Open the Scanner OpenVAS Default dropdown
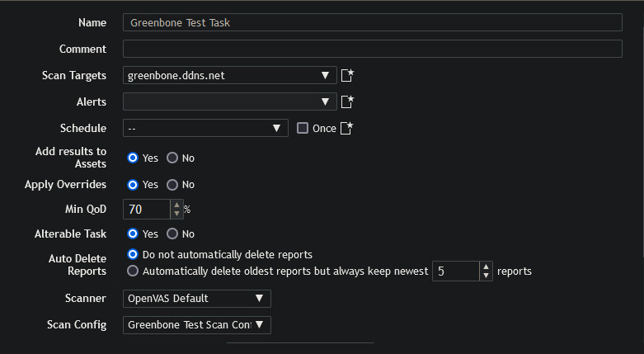The height and width of the screenshot is (354, 644). 197,299
